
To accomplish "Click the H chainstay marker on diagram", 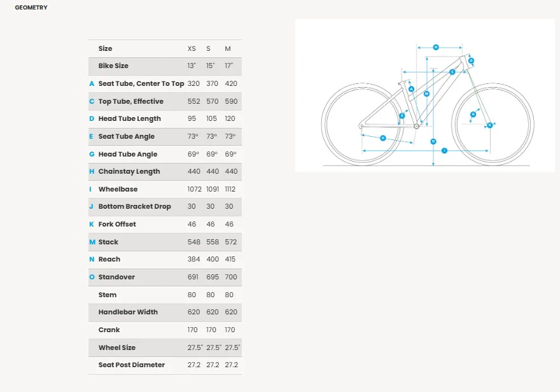I will pos(383,138).
